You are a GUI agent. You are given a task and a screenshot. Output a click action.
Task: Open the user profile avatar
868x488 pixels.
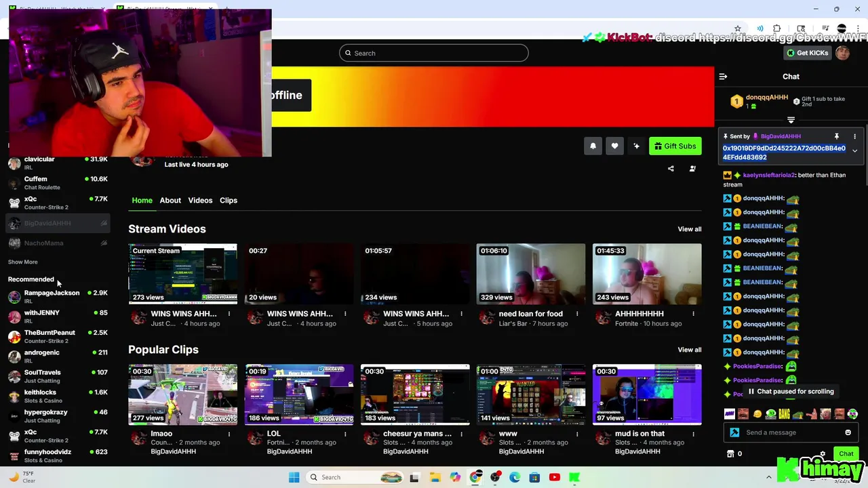tap(842, 53)
